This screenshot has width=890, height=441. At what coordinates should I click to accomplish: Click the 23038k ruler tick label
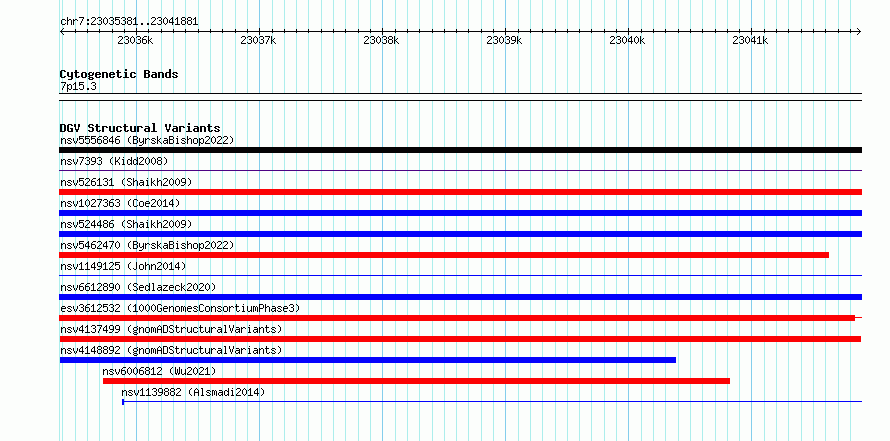381,40
